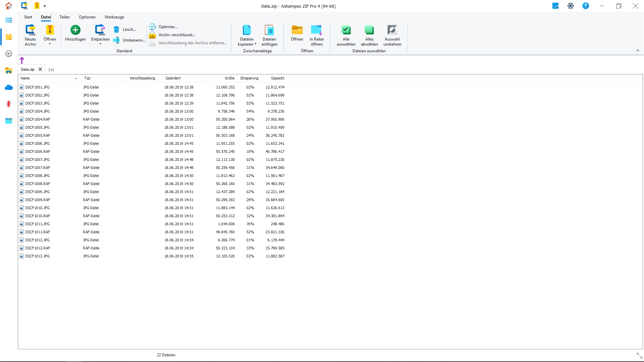644x362 pixels.
Task: Click the Auswahl umkehren icon
Action: [392, 30]
